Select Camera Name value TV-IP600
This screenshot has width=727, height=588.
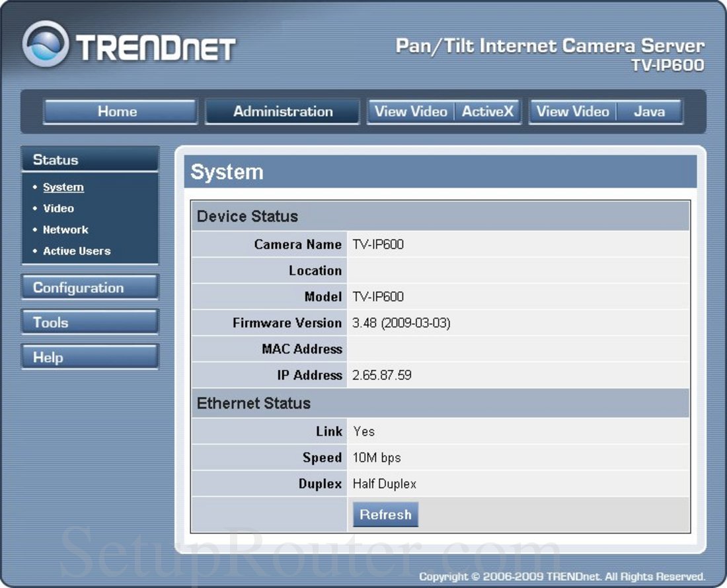(x=378, y=244)
